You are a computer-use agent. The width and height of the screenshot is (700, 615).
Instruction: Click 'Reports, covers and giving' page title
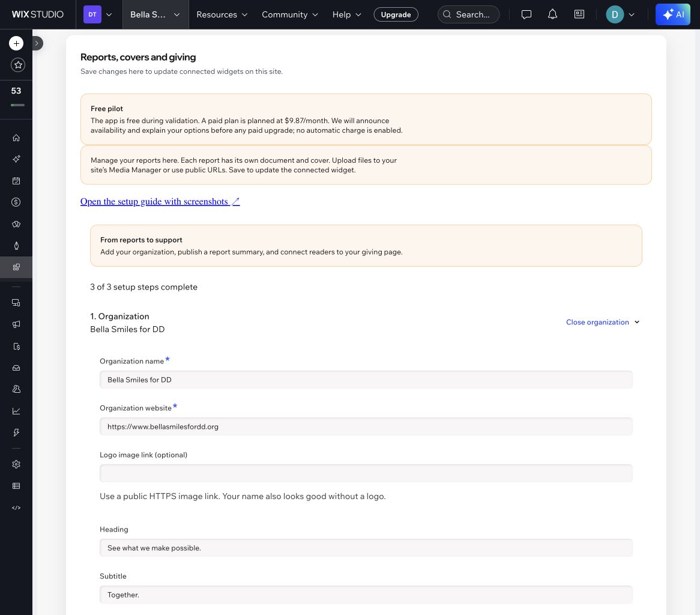(x=138, y=57)
